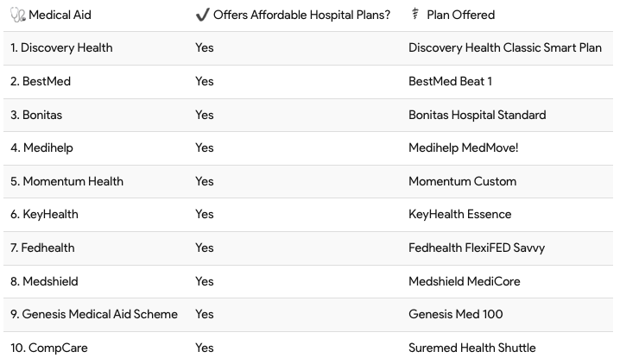Select Genesis Medical Aid Scheme row
Viewport: 620px width, 364px height.
point(94,315)
